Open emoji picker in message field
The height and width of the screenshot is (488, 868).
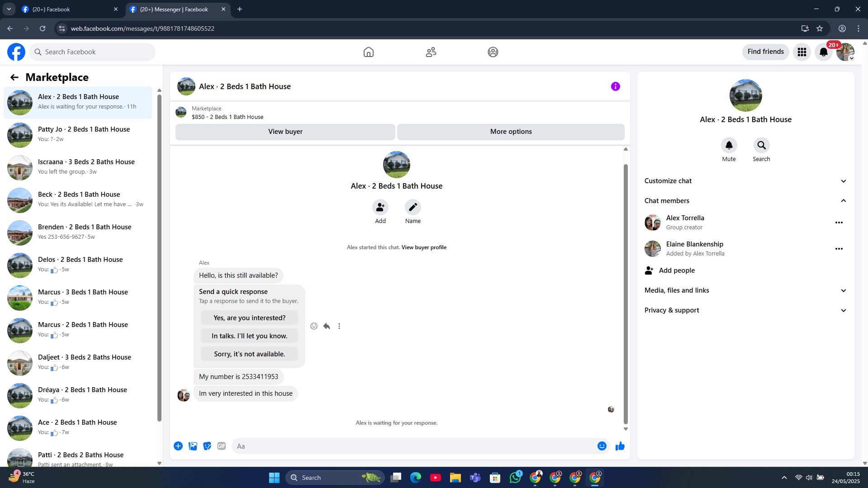pos(602,446)
